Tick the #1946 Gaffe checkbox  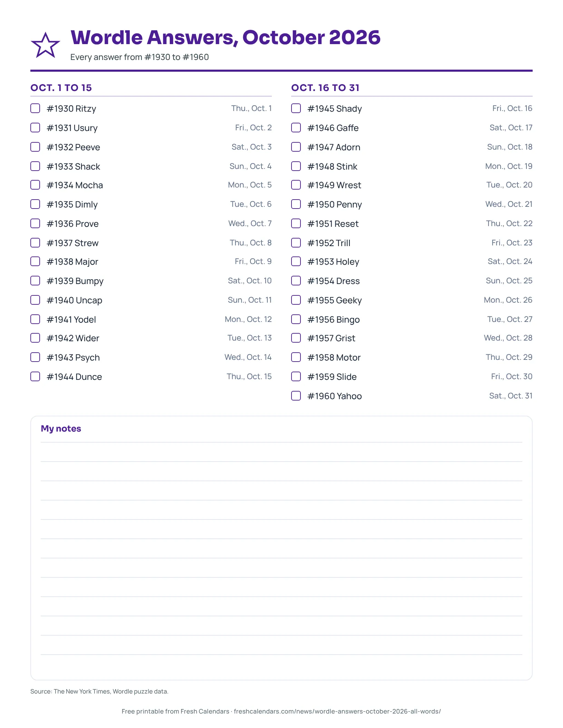pos(296,128)
